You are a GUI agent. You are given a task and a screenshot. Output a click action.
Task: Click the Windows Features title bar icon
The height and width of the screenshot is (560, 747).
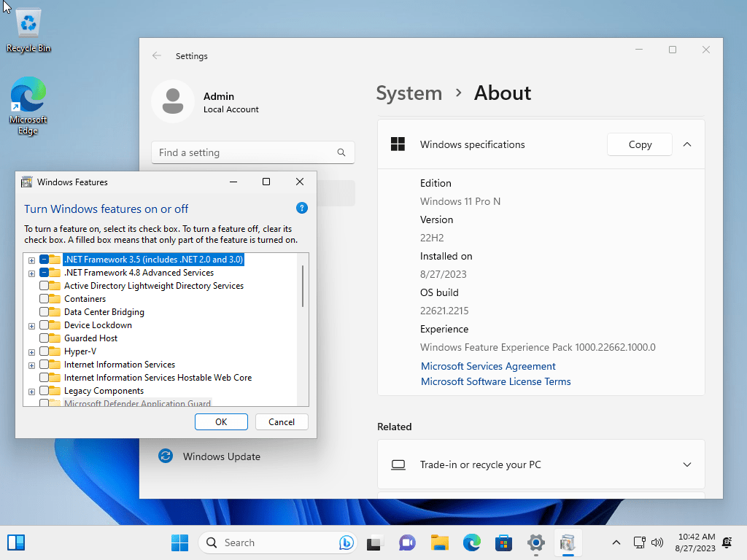coord(27,182)
